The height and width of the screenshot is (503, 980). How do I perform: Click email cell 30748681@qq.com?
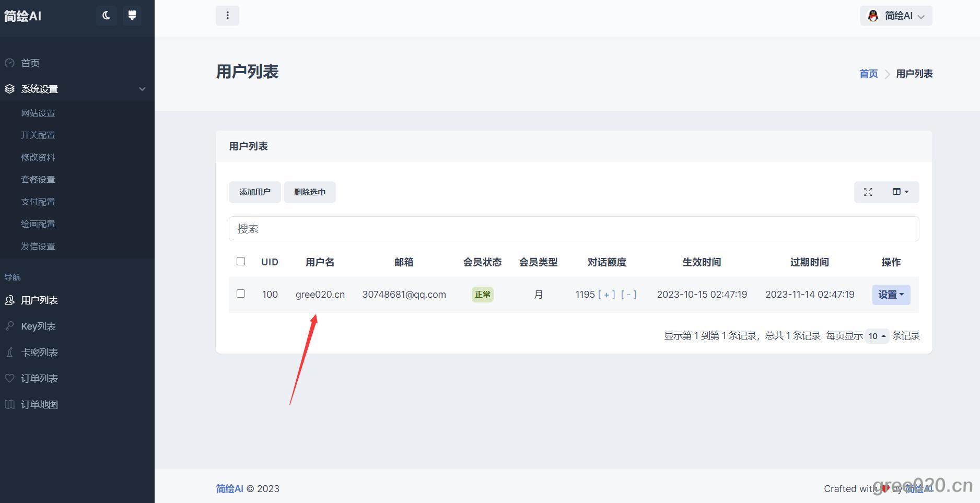pyautogui.click(x=404, y=295)
